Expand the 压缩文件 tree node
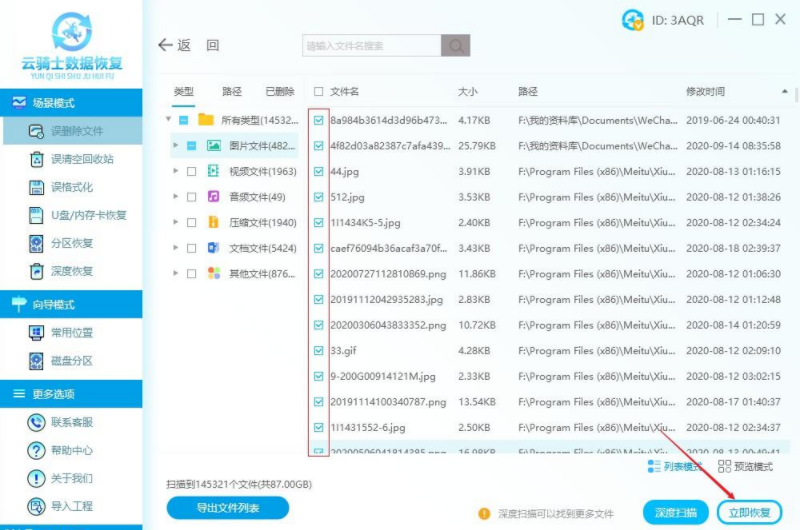 click(x=176, y=222)
